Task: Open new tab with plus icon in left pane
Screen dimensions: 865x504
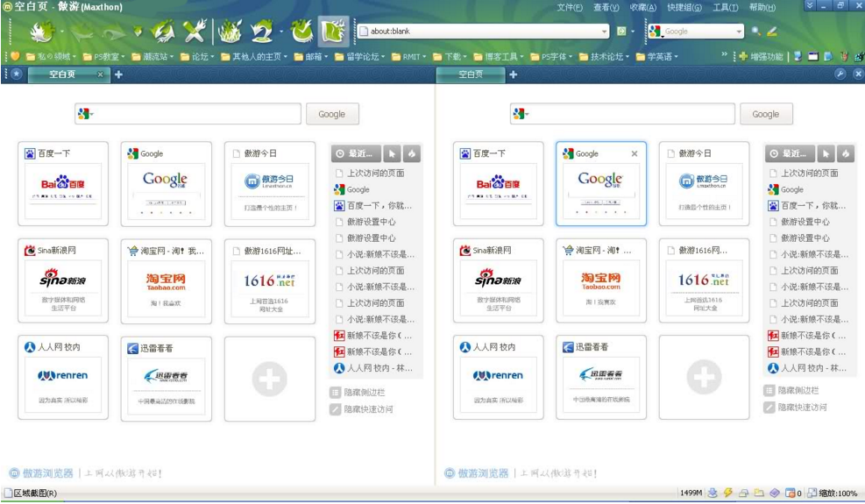Action: (x=119, y=75)
